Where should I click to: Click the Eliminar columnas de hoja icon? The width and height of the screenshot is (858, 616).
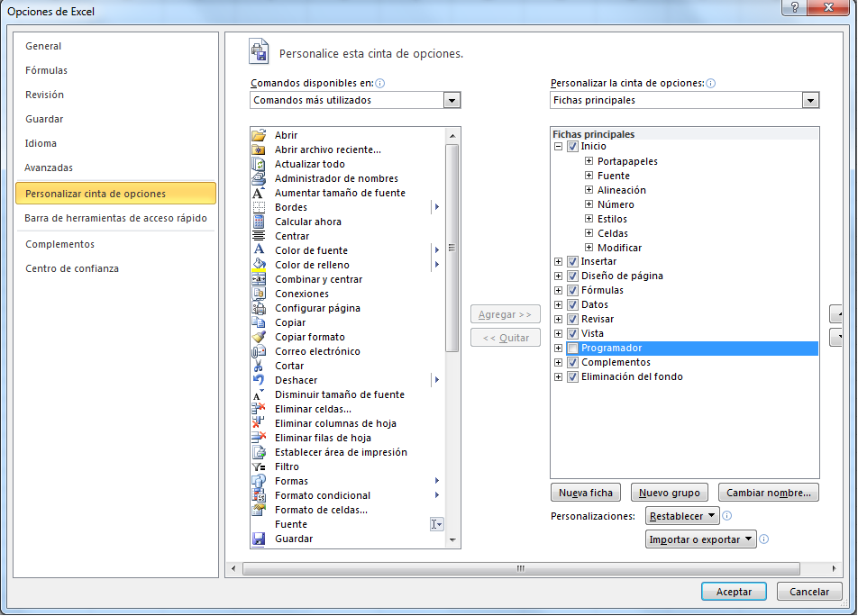(259, 423)
